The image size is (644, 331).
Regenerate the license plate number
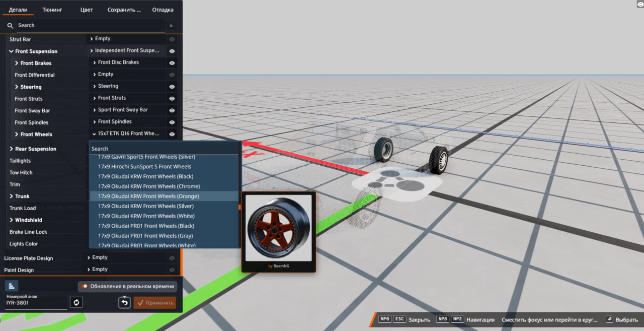76,302
